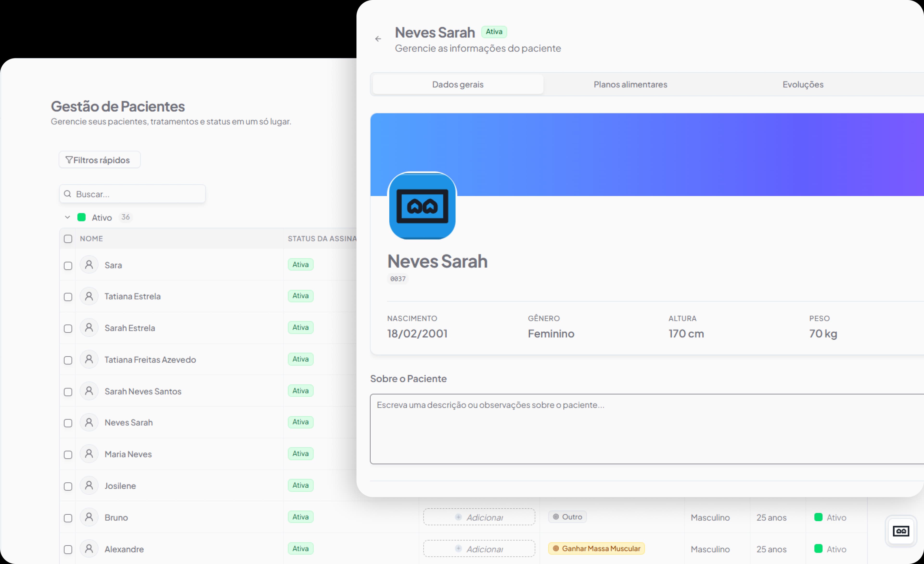Click the Ativa status in Alexandre's row
The width and height of the screenshot is (924, 564).
point(300,548)
